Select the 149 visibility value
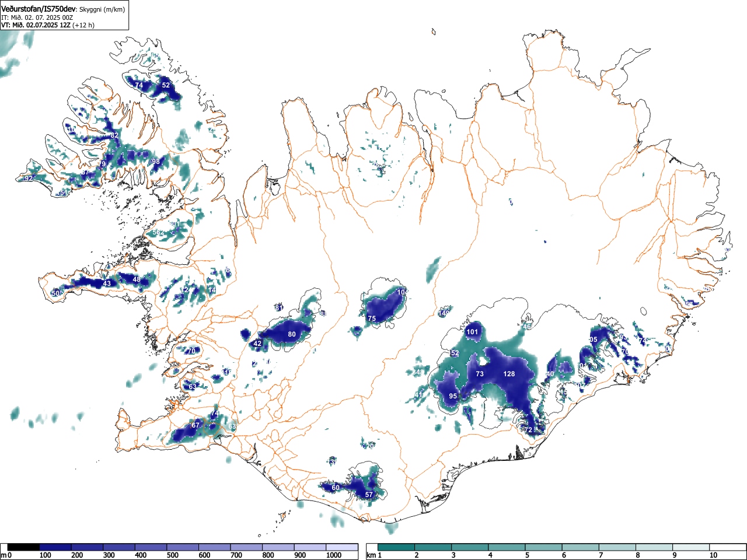Image resolution: width=747 pixels, height=560 pixels. coord(444,313)
